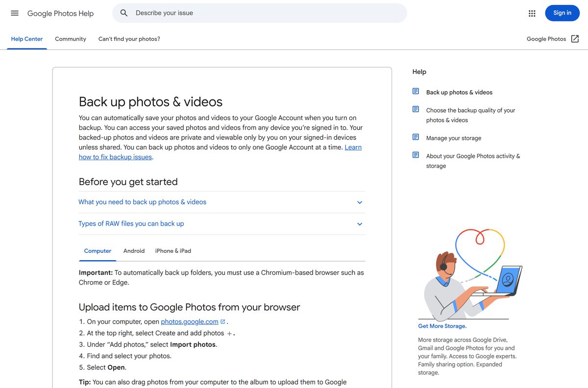Click the Select Open step text
This screenshot has height=388, width=588.
106,367
